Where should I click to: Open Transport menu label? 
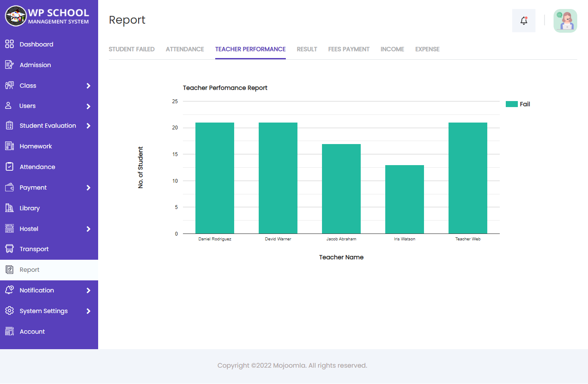pyautogui.click(x=34, y=249)
